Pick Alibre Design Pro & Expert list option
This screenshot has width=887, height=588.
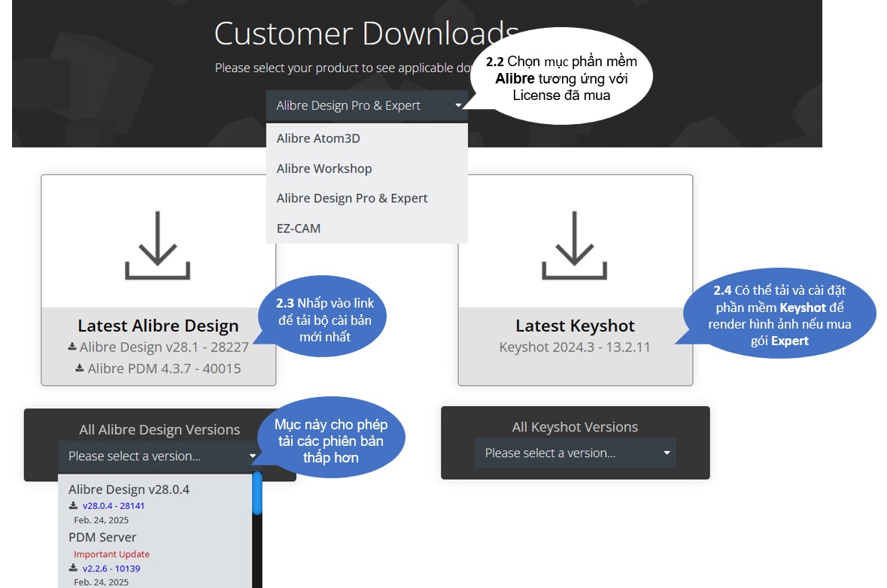click(x=352, y=199)
